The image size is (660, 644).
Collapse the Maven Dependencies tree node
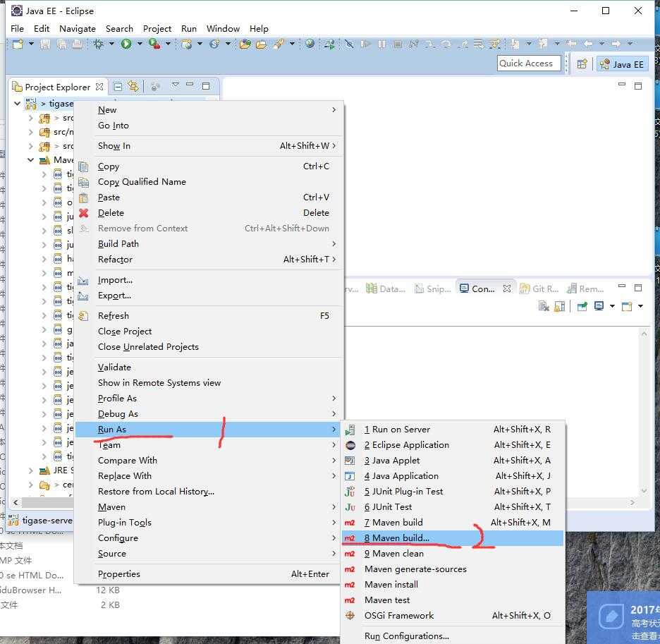pyautogui.click(x=31, y=160)
